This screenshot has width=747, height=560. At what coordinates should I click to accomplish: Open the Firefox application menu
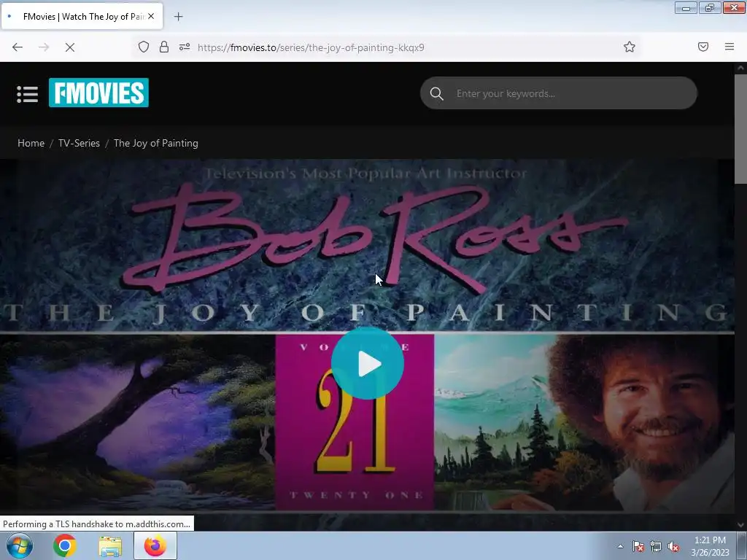(729, 47)
